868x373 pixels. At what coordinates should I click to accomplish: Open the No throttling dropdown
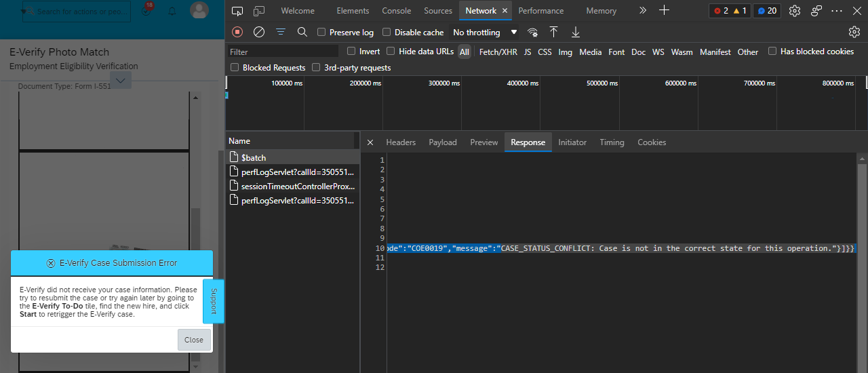pos(485,33)
